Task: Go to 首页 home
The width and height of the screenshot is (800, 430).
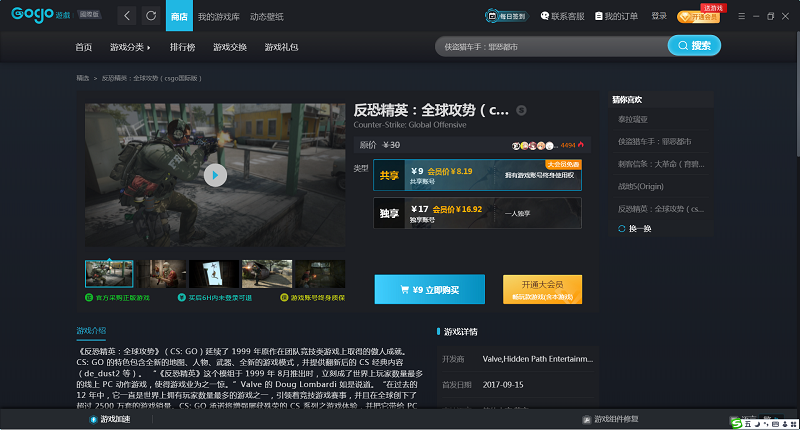Action: coord(84,47)
